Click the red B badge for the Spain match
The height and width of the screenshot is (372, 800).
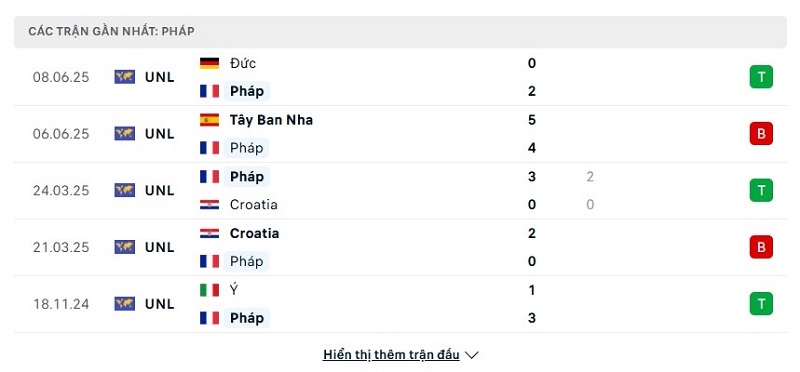click(x=761, y=134)
